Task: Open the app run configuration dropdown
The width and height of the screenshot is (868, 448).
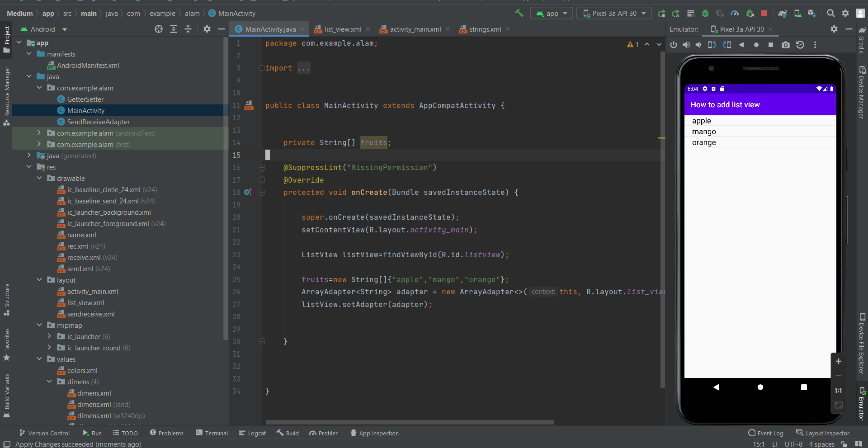Action: (x=552, y=14)
